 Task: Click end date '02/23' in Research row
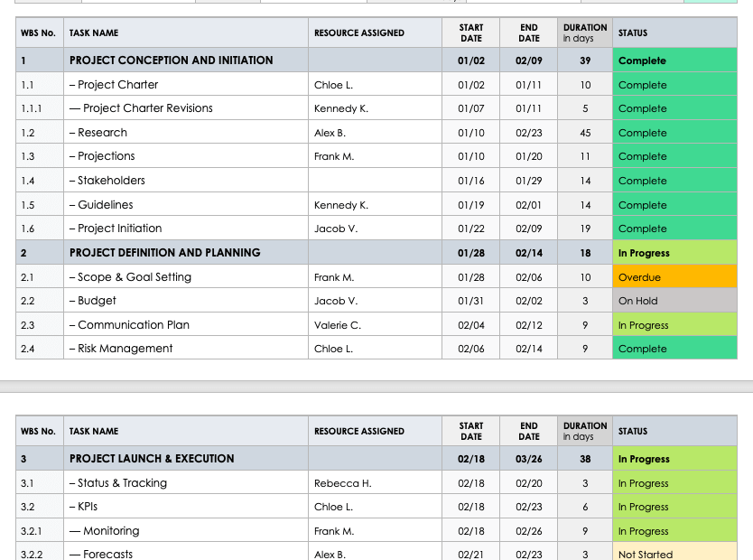click(529, 132)
